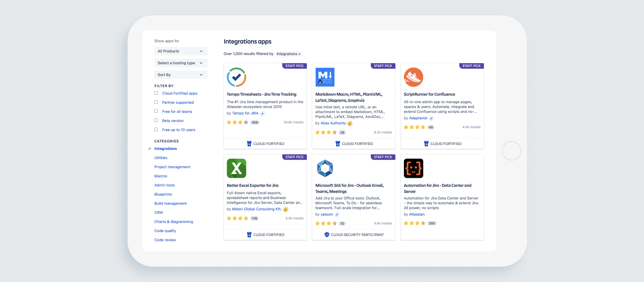
Task: Click Cloud Fortified icon on Tempo Timesheets card
Action: click(x=249, y=144)
